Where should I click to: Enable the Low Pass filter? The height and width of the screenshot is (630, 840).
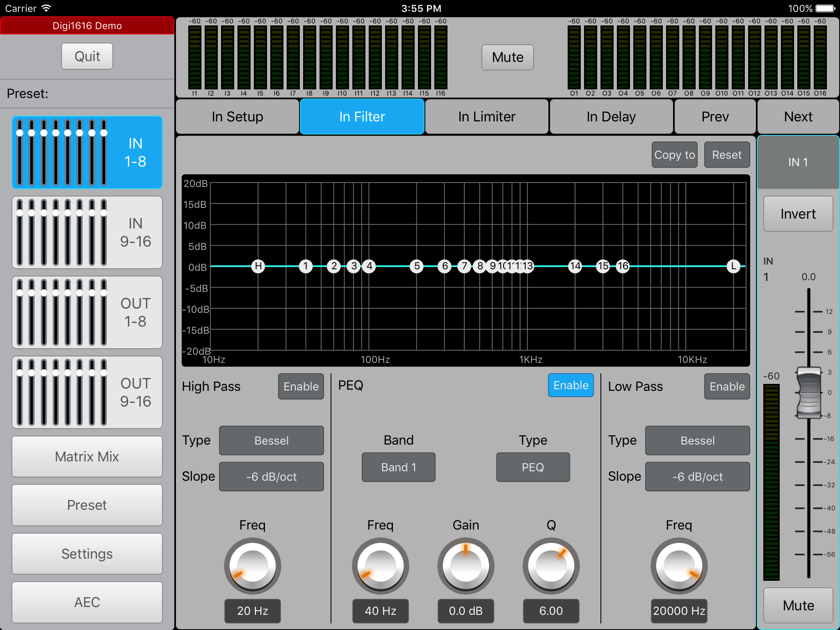727,386
